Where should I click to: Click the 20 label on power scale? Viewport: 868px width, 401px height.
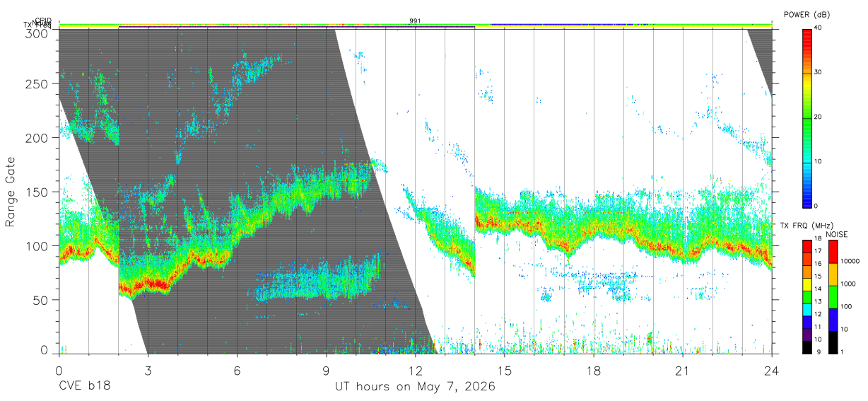click(819, 117)
